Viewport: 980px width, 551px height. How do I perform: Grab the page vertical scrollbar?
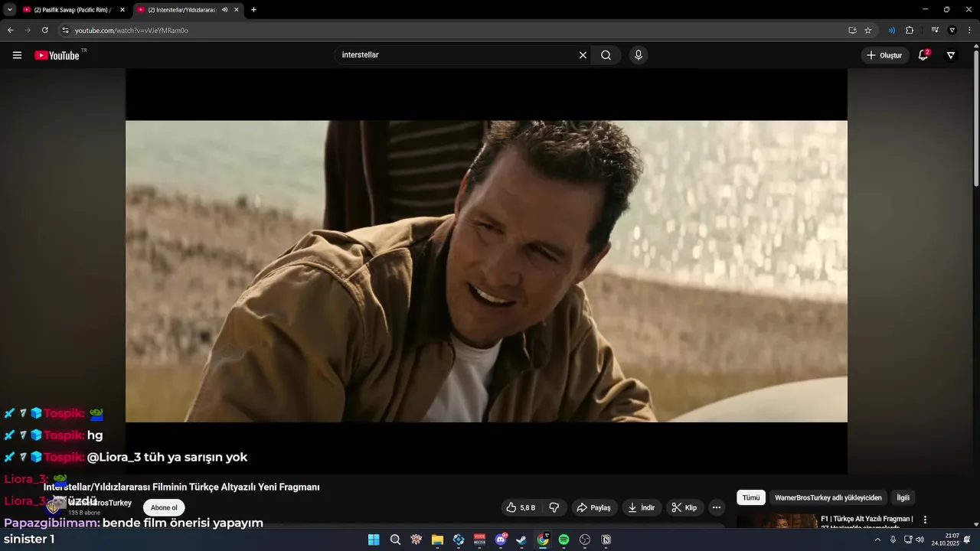point(976,118)
